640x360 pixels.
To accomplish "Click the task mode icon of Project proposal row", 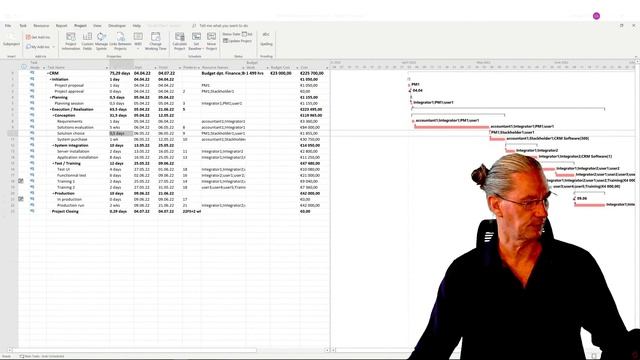I will pyautogui.click(x=32, y=85).
